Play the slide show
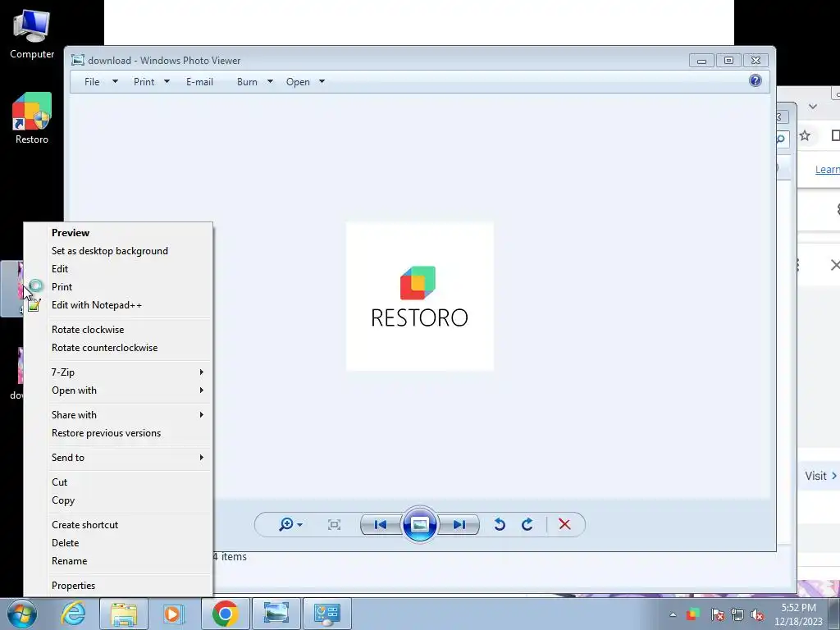The width and height of the screenshot is (840, 630). click(x=419, y=524)
